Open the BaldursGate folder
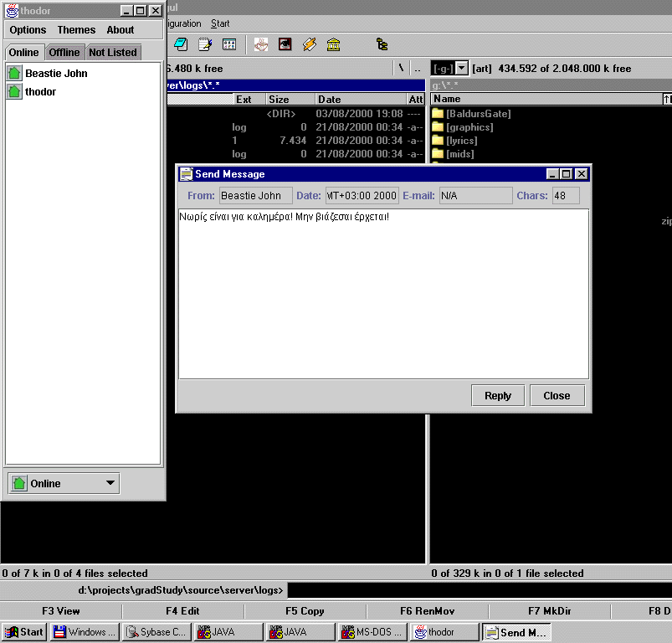Viewport: 672px width, 643px height. [471, 114]
